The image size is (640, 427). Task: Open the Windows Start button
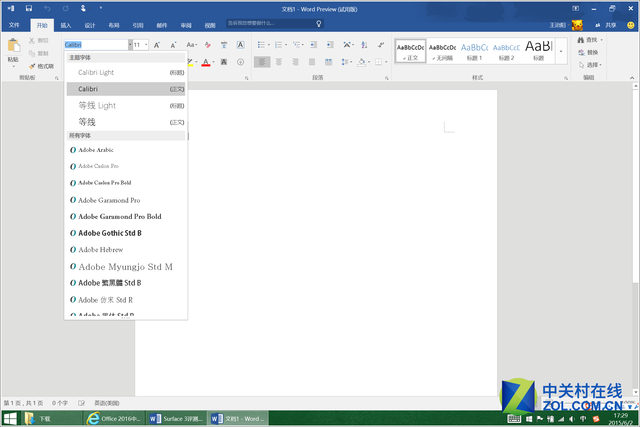click(x=10, y=418)
